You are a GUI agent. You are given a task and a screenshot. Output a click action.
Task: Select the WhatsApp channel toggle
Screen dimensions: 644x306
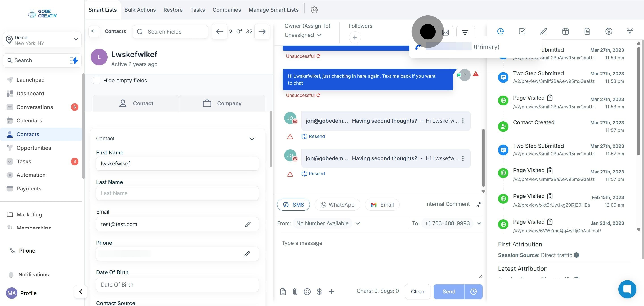337,205
